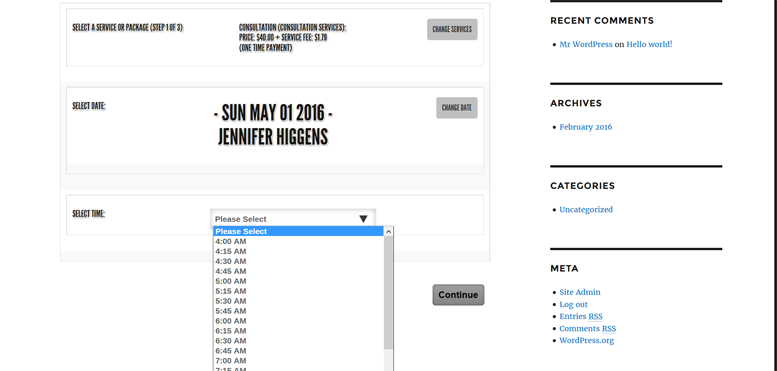The width and height of the screenshot is (777, 371).
Task: Go to Site Admin
Action: coord(580,292)
